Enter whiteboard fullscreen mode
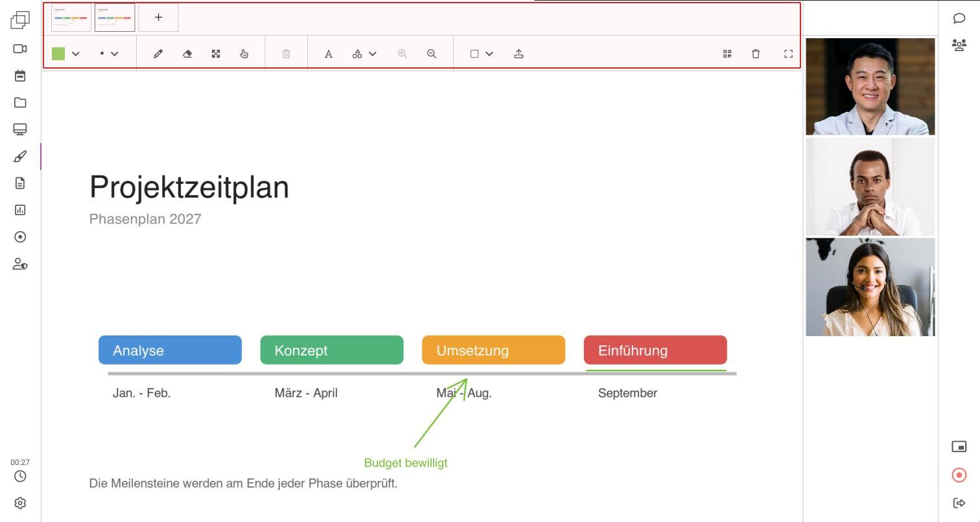The image size is (980, 522). click(788, 54)
